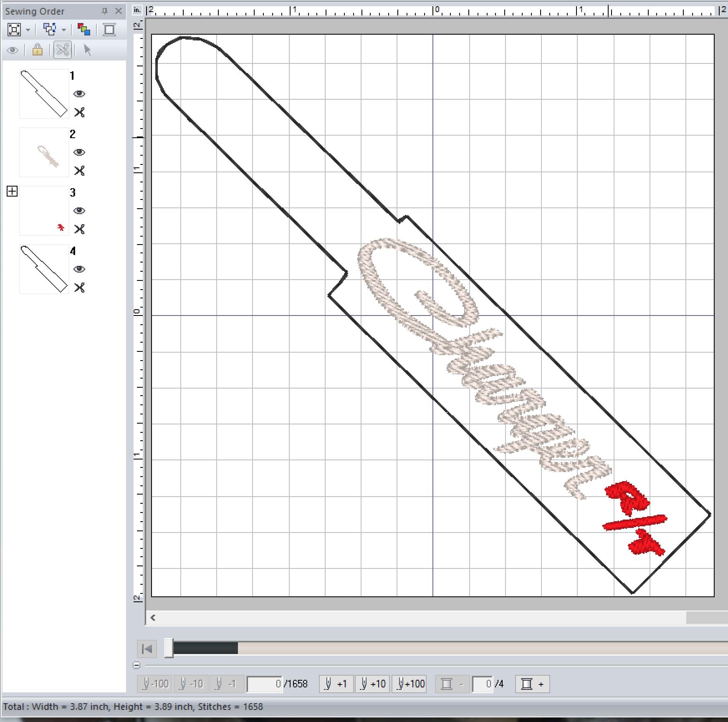728x722 pixels.
Task: Click the needle -1 stitch button
Action: pos(227,684)
